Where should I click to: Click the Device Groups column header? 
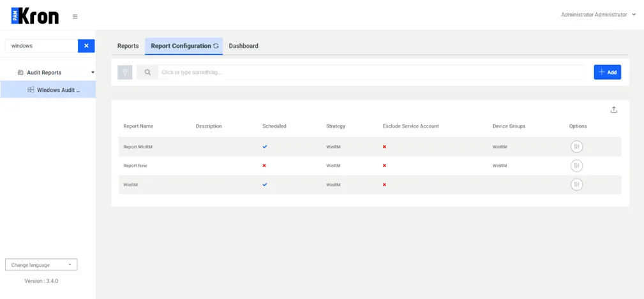pos(509,126)
